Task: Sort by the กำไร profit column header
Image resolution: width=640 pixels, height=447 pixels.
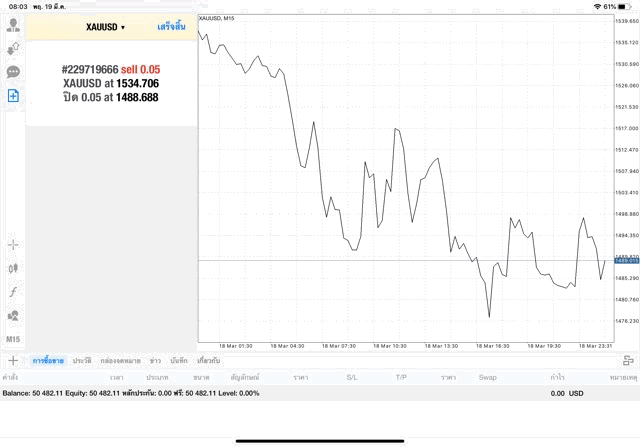Action: point(556,377)
